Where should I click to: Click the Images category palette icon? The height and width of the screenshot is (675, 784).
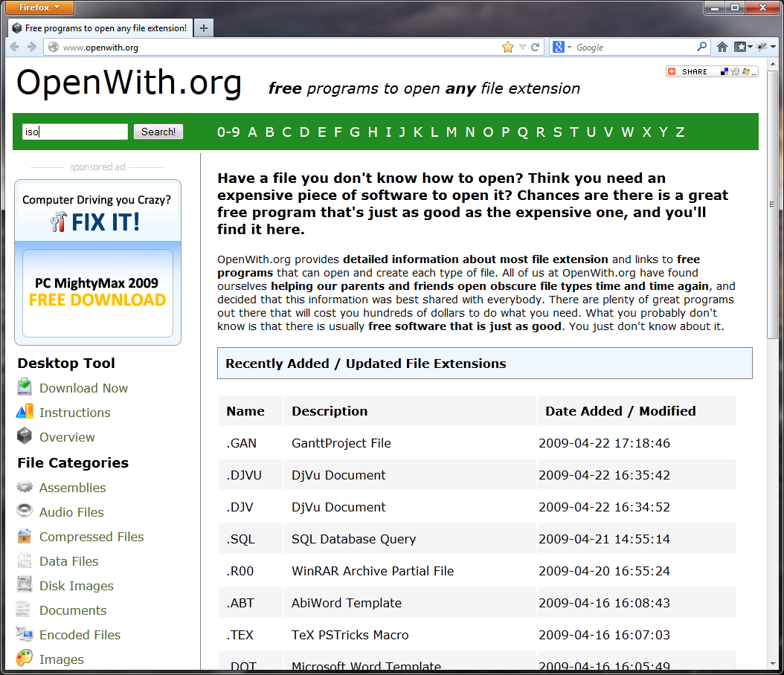click(25, 659)
